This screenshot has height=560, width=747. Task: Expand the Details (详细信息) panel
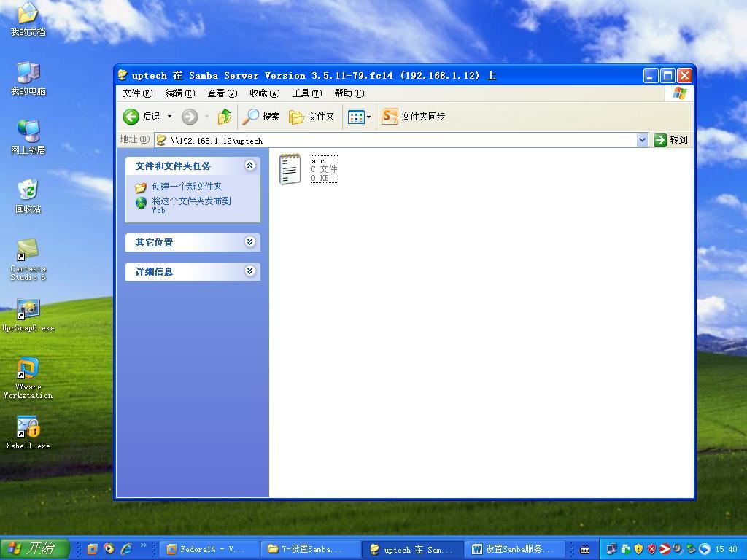coord(250,271)
